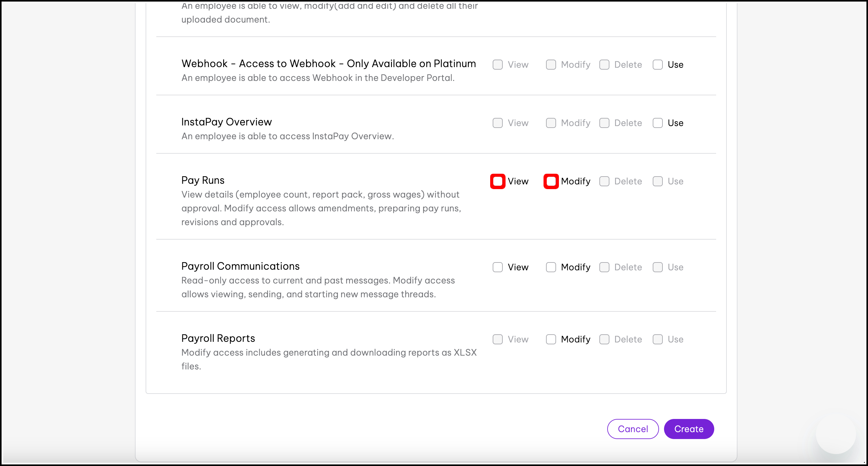The image size is (868, 466).
Task: Click disabled Delete checkbox for InstaPay Overview
Action: 604,123
